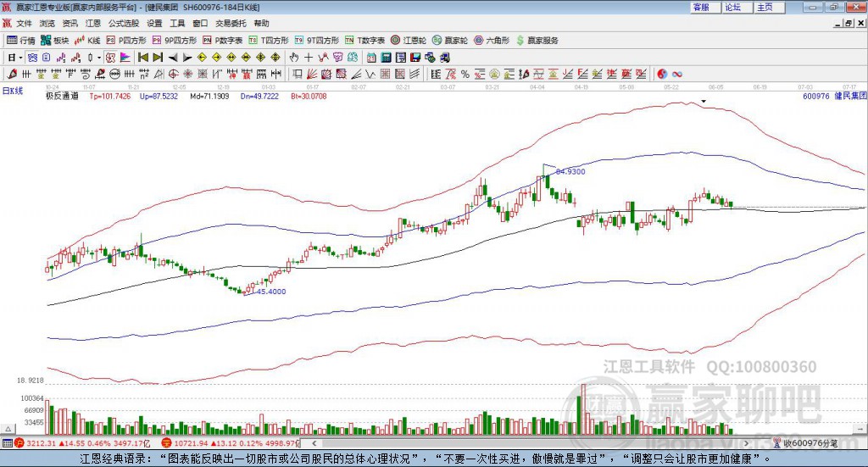Click the left arrow of horizontal scrollbar
This screenshot has width=868, height=467.
pos(314,443)
